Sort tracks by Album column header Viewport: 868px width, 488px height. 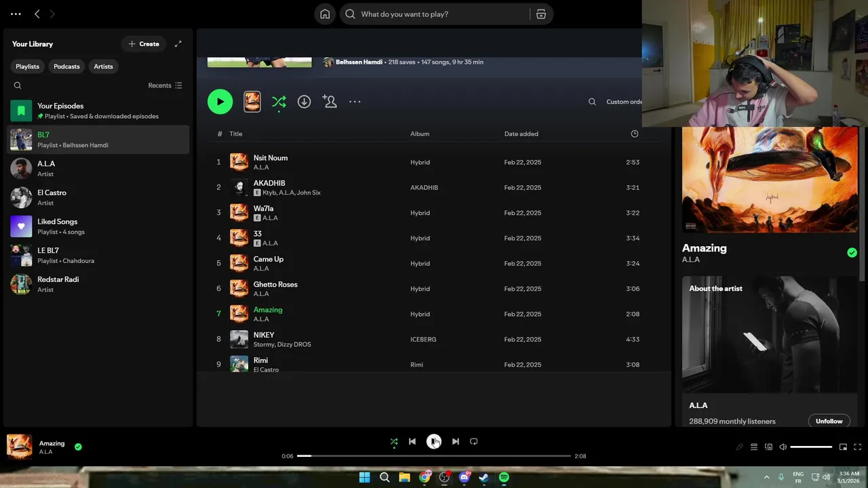(x=420, y=134)
